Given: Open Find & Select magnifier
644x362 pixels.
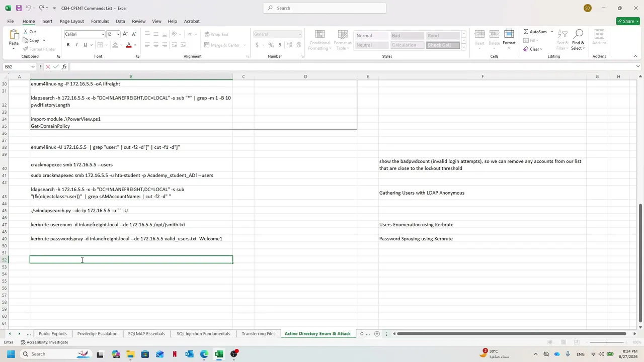Looking at the screenshot, I should coord(578,39).
